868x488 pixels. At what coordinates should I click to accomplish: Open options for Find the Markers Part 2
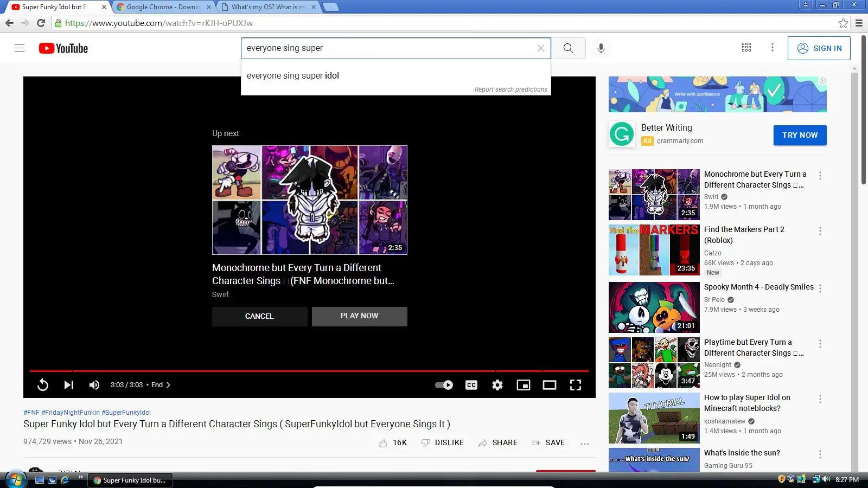(820, 231)
